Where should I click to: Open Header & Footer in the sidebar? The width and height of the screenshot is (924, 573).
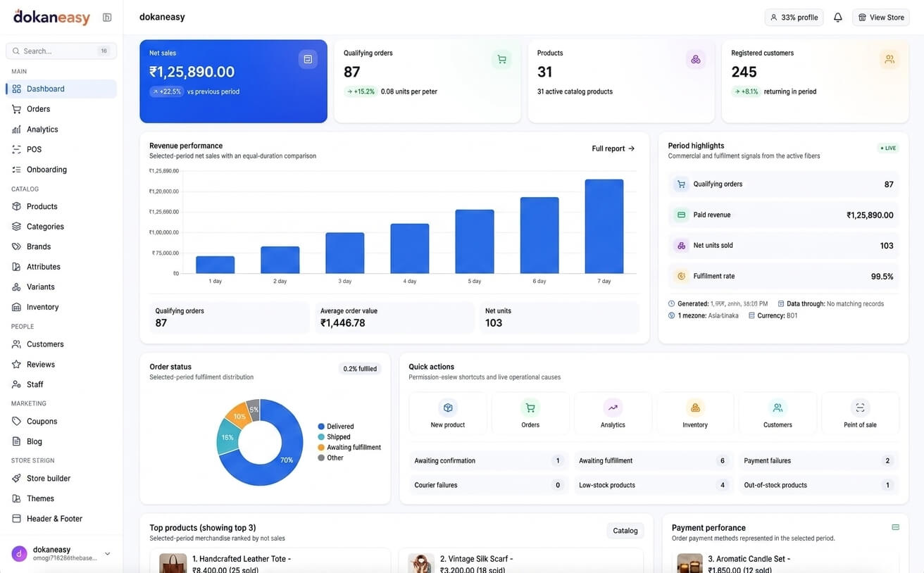(61, 519)
